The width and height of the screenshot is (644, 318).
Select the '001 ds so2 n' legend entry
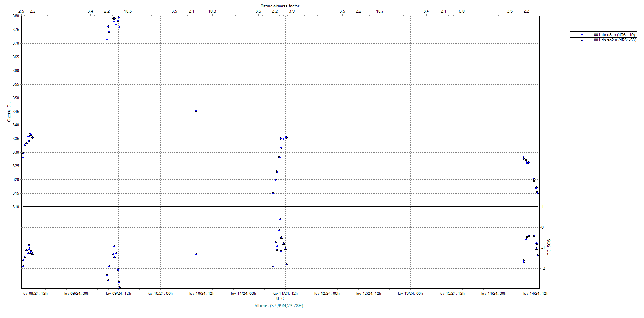pos(614,40)
